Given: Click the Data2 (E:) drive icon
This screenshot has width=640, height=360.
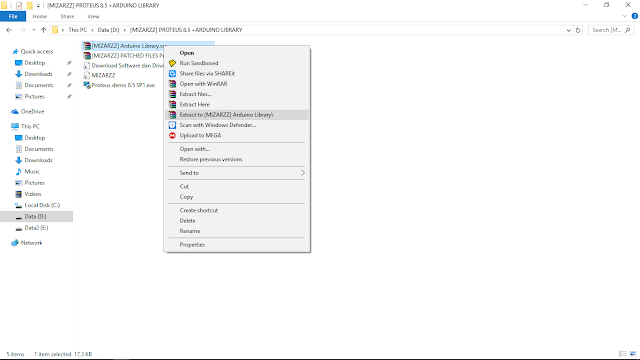Looking at the screenshot, I should [x=18, y=228].
